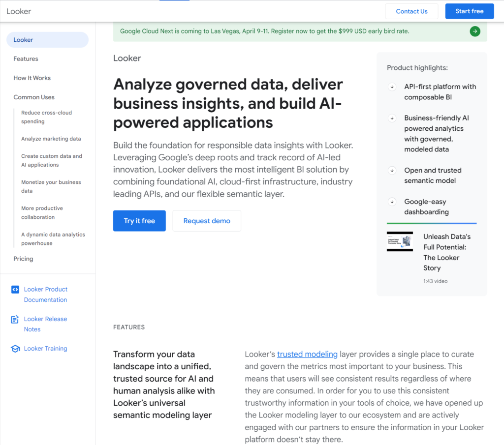Click the Request demo button
This screenshot has height=445, width=504.
click(207, 221)
